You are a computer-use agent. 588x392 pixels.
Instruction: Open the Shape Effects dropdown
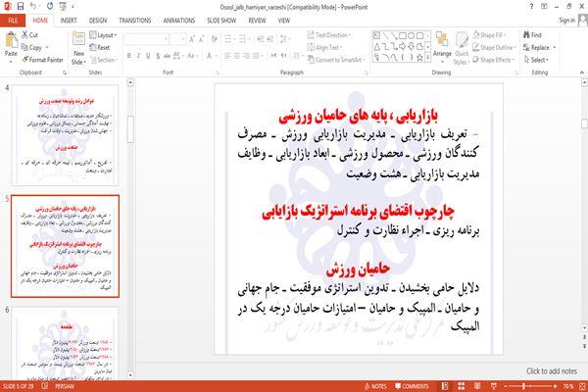click(x=494, y=60)
